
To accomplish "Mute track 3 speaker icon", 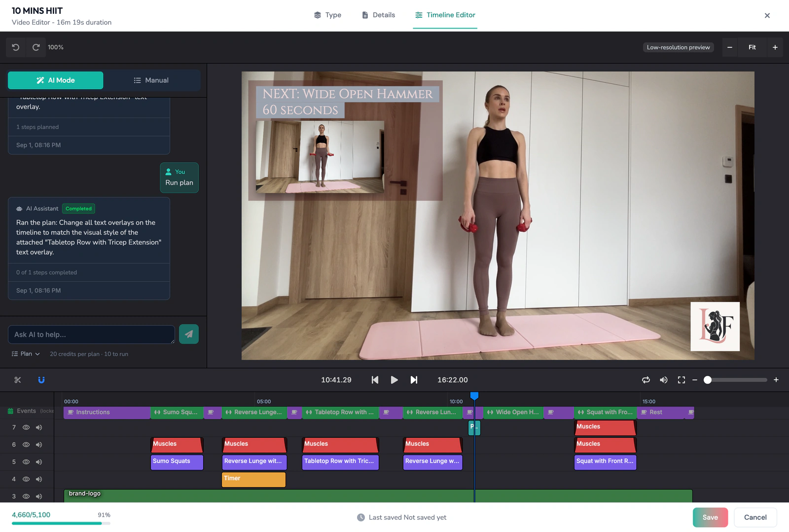I will [39, 497].
